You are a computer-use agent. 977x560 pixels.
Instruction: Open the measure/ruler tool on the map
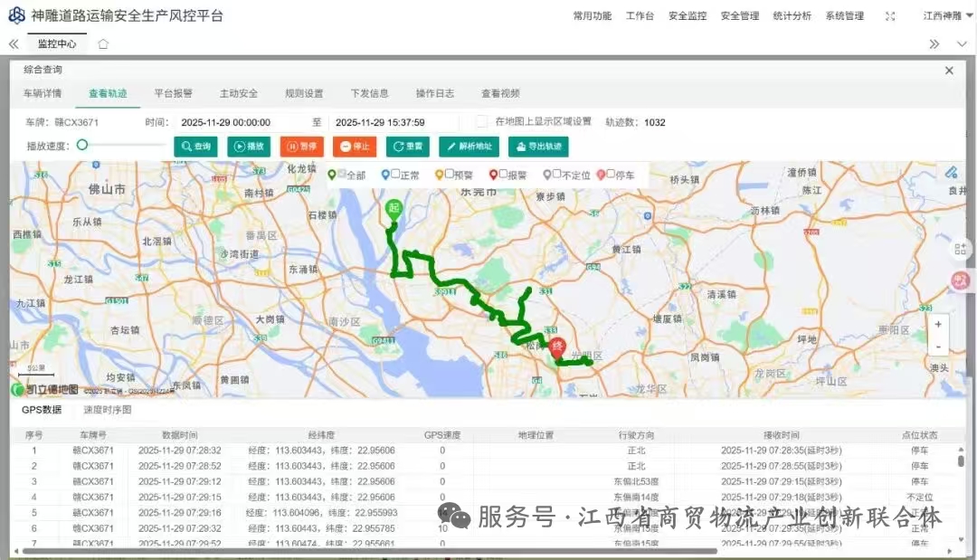(x=952, y=171)
